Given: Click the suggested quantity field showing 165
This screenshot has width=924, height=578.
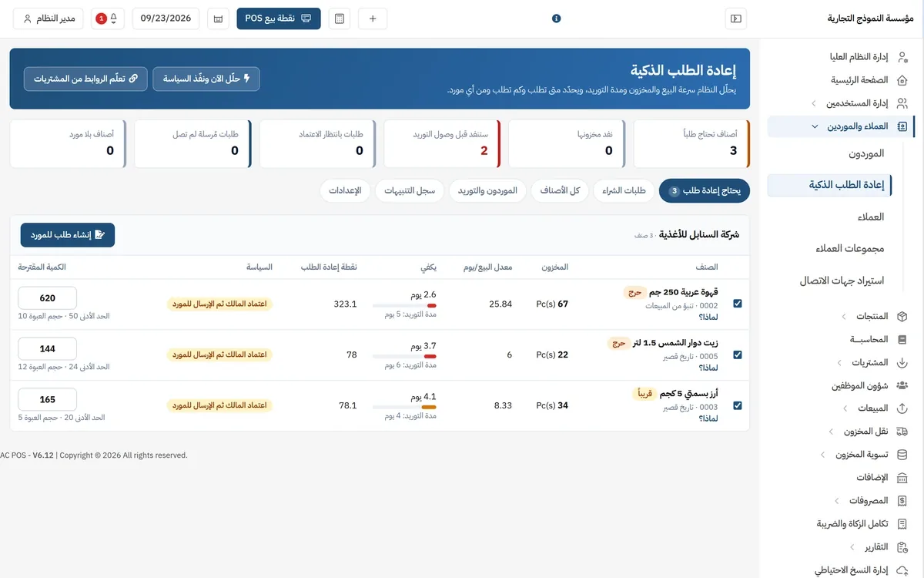Looking at the screenshot, I should click(x=48, y=400).
